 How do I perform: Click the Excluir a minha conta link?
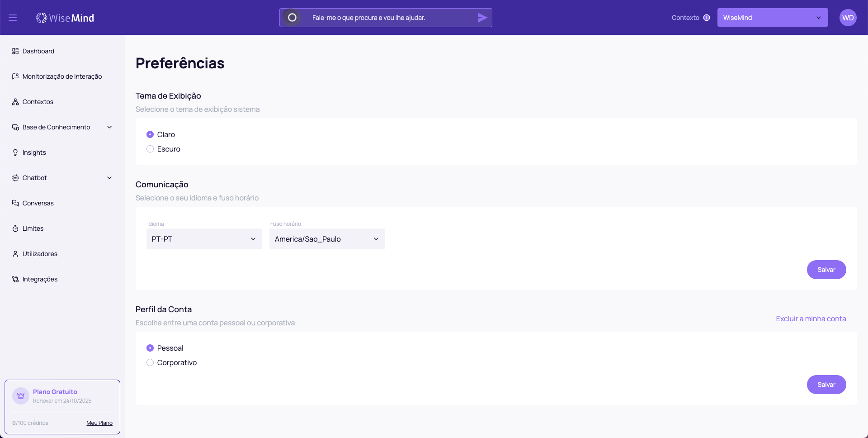811,319
